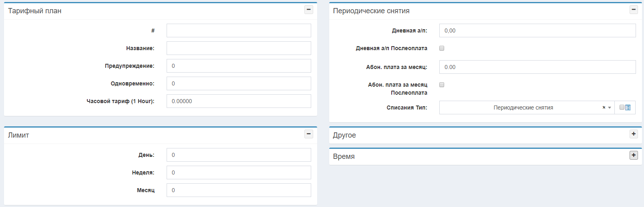Collapse the Периодические снятия panel

[634, 10]
